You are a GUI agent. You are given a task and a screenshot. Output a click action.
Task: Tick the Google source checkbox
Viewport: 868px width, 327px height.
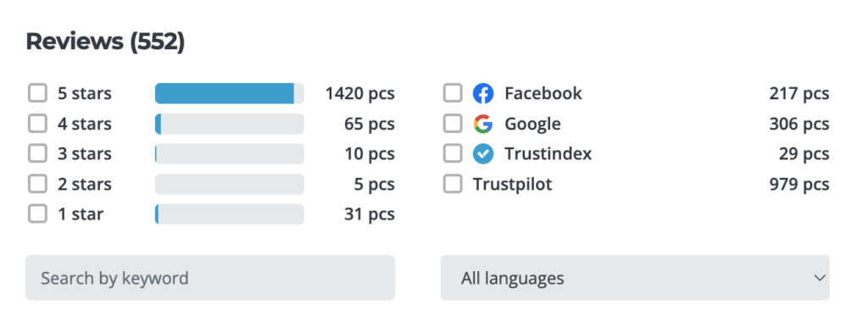click(453, 124)
